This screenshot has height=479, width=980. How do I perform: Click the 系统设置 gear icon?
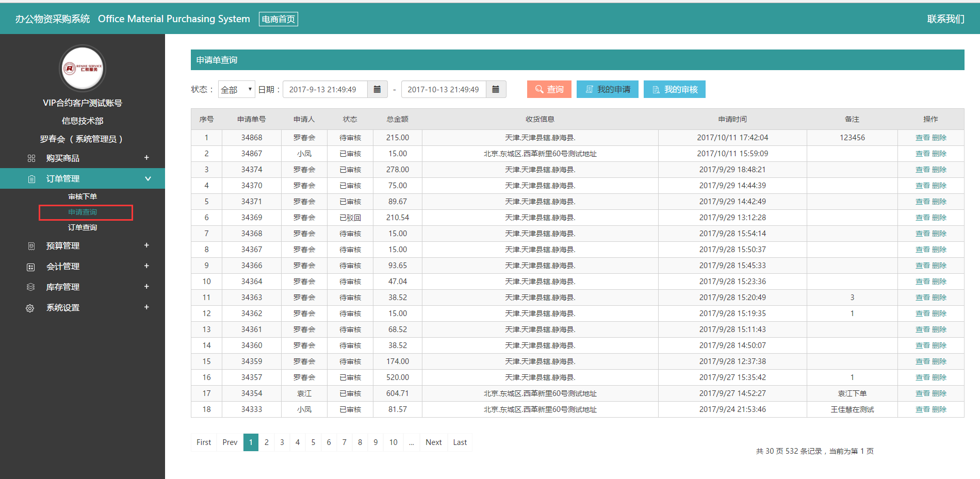(x=30, y=308)
